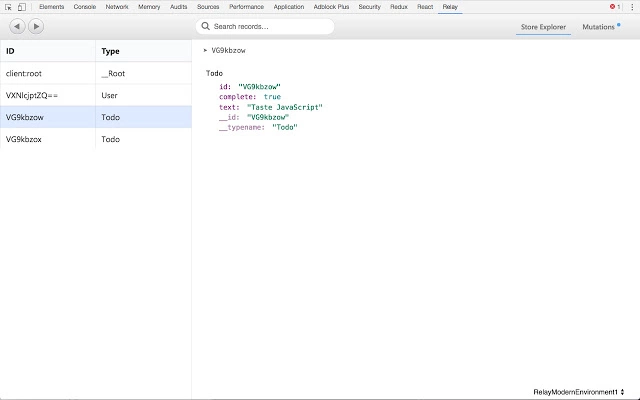Focus the Search records input field
The width and height of the screenshot is (640, 400).
pos(265,27)
